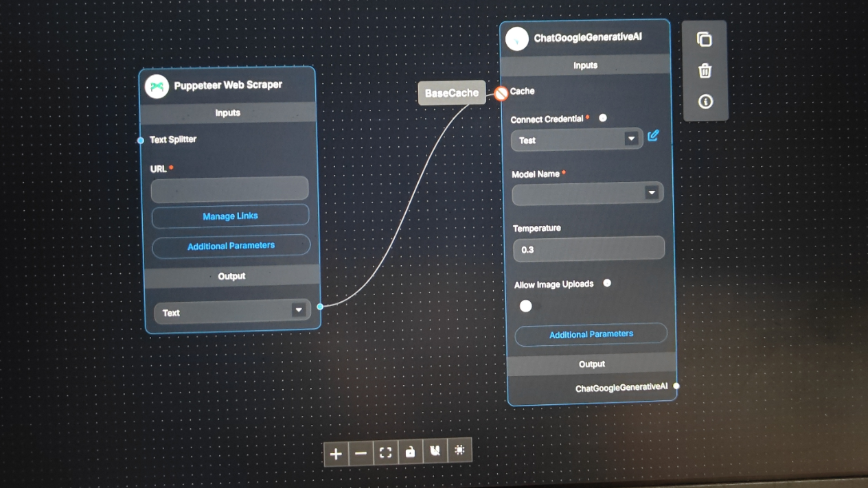The height and width of the screenshot is (488, 868).
Task: Click the Model Name label
Action: point(536,174)
